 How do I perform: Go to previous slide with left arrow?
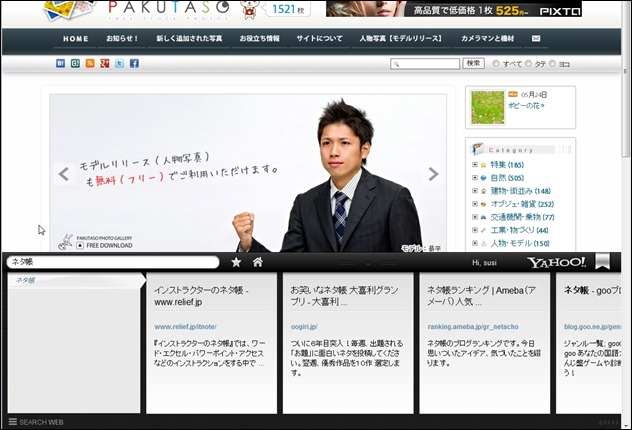tap(64, 174)
